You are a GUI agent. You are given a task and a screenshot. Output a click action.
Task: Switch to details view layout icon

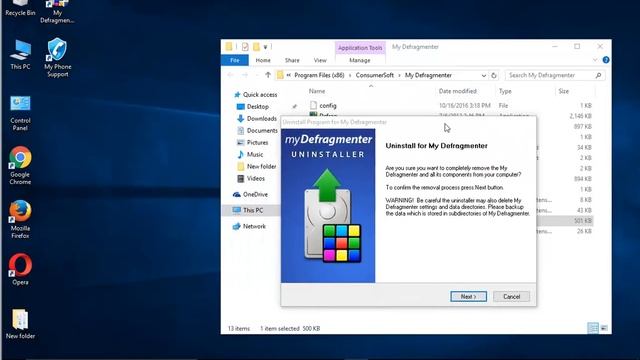pyautogui.click(x=593, y=328)
